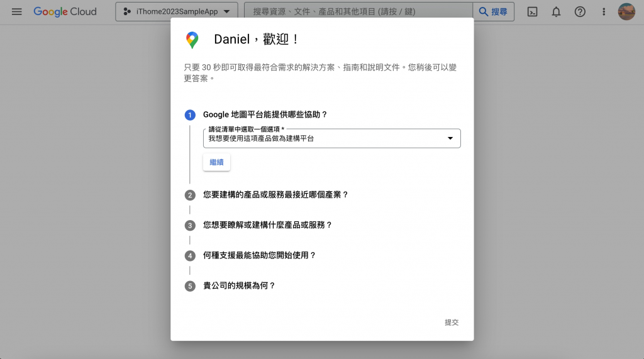Select step 3 您想要瞭解或建構什麼產品或服務
The height and width of the screenshot is (359, 644).
[x=267, y=225]
